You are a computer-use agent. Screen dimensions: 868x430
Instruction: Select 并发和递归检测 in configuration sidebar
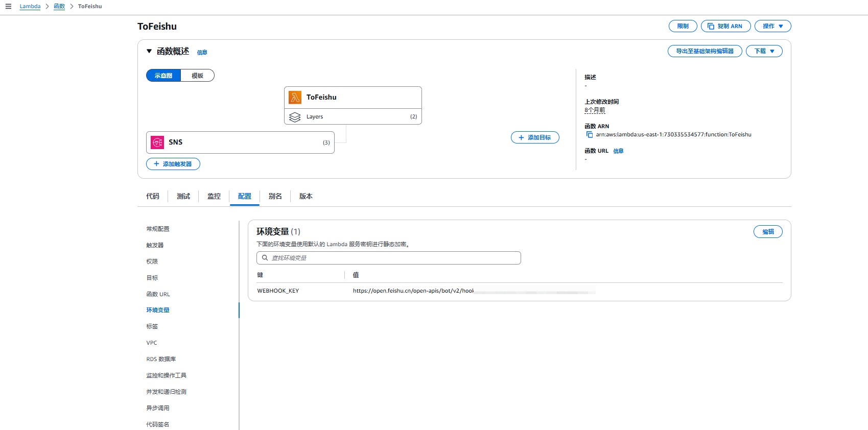[167, 392]
